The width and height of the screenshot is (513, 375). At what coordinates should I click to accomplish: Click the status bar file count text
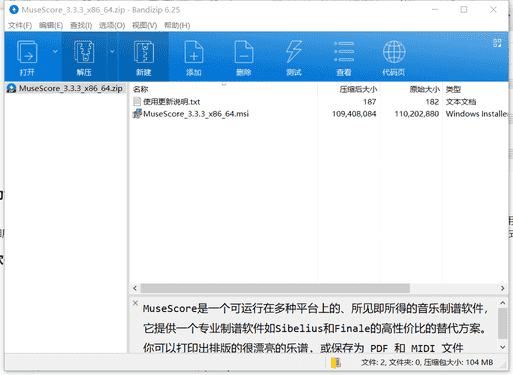[x=427, y=363]
